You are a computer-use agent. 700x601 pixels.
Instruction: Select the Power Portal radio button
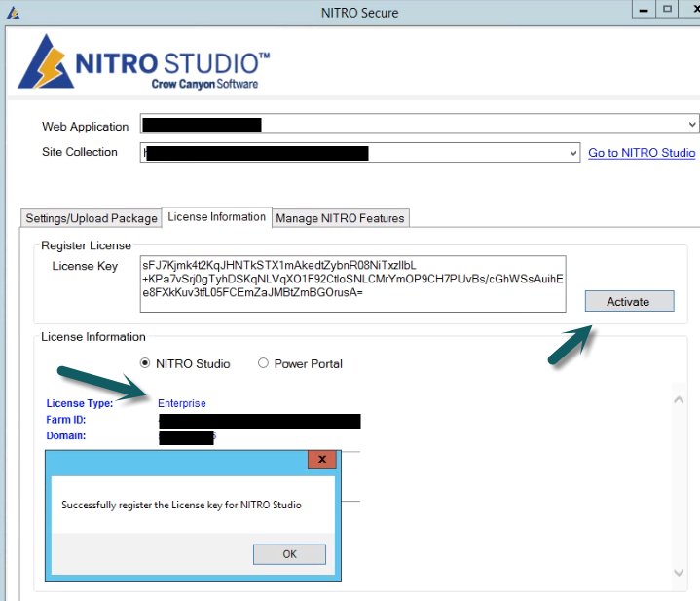pos(263,363)
